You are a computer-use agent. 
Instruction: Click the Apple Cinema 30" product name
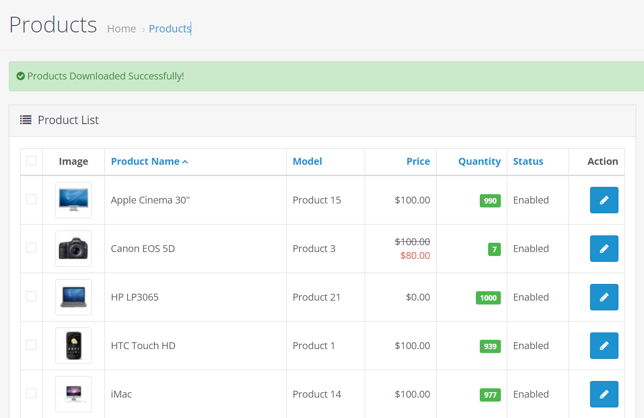pos(150,200)
